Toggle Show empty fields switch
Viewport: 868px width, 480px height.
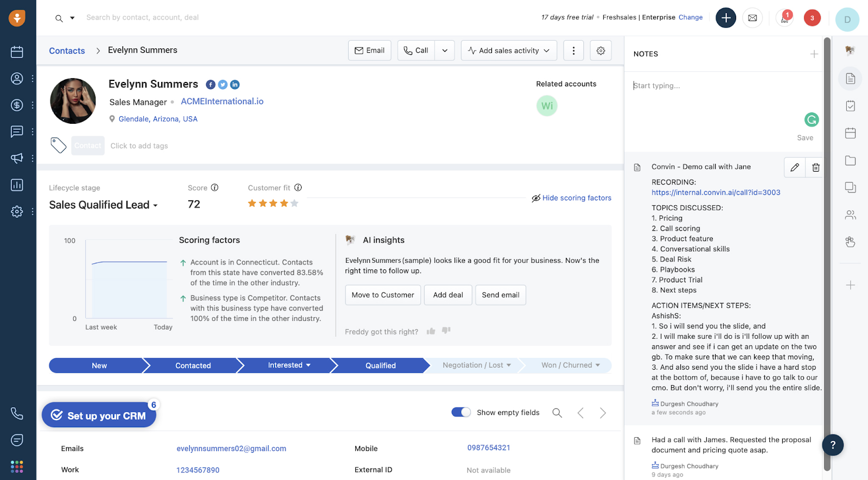coord(461,412)
